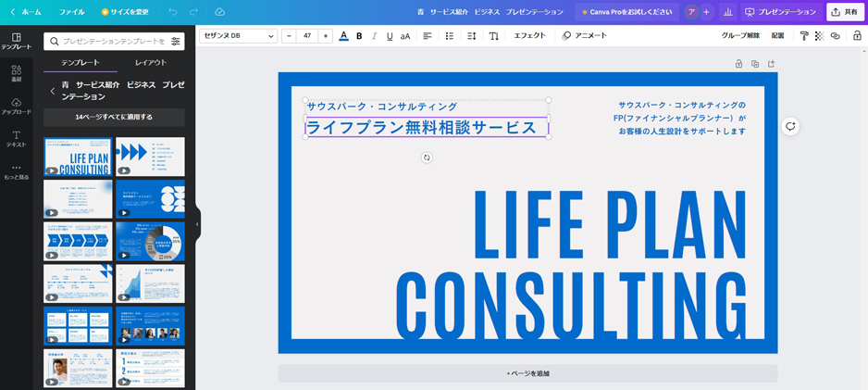Screen dimensions: 868x390
Task: Open font dropdown セザンヌ DB
Action: click(238, 35)
